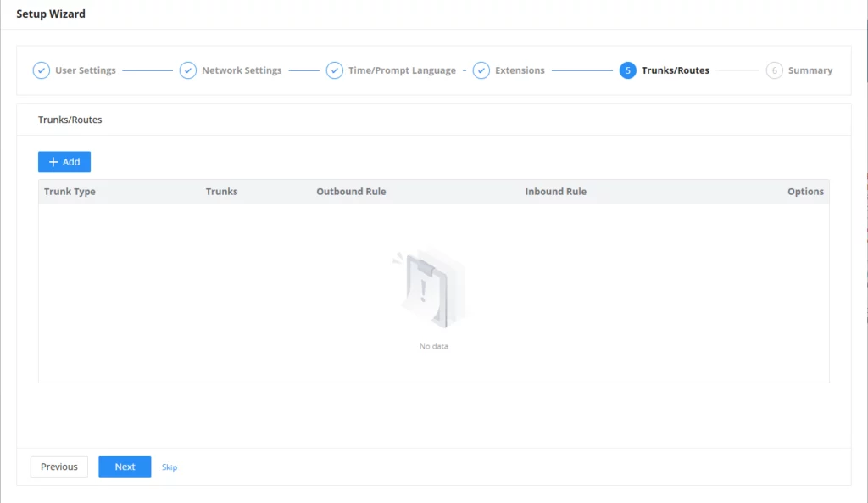Go back with the Previous button

coord(58,467)
